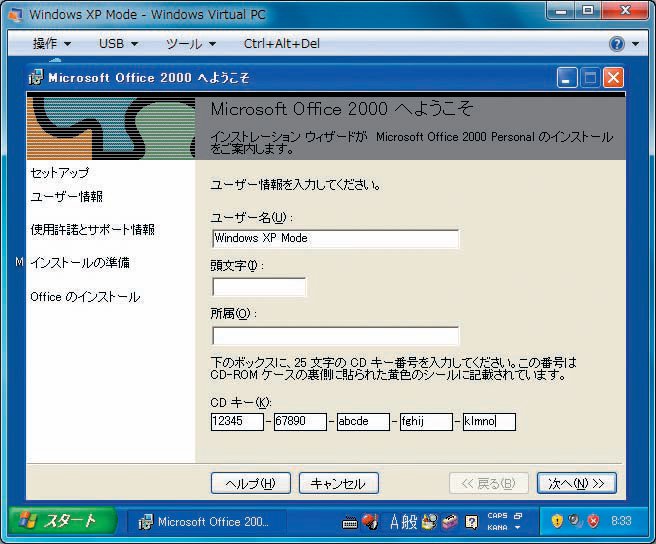Click the language bar restore icon
The height and width of the screenshot is (544, 656).
point(518,516)
